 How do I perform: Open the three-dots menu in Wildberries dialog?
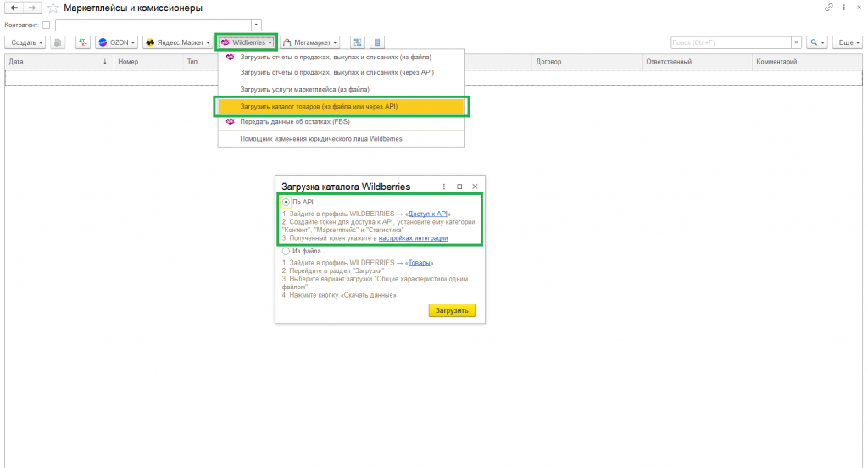tap(444, 187)
